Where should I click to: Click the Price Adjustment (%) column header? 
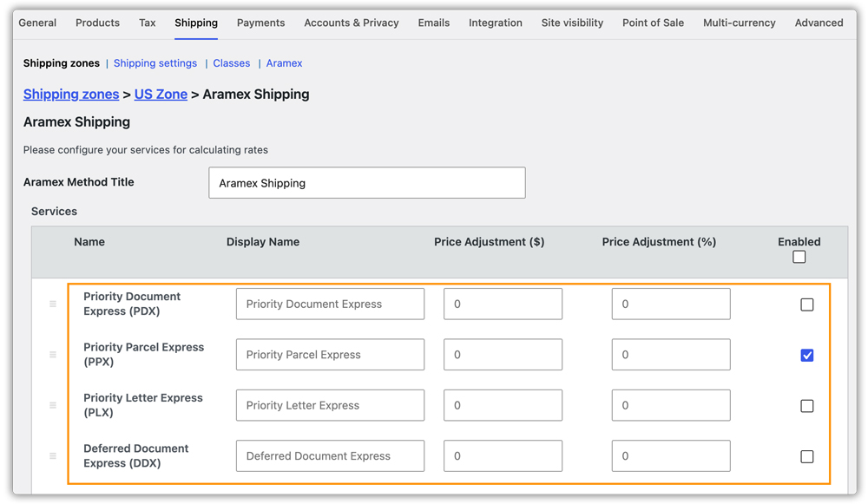pyautogui.click(x=659, y=242)
